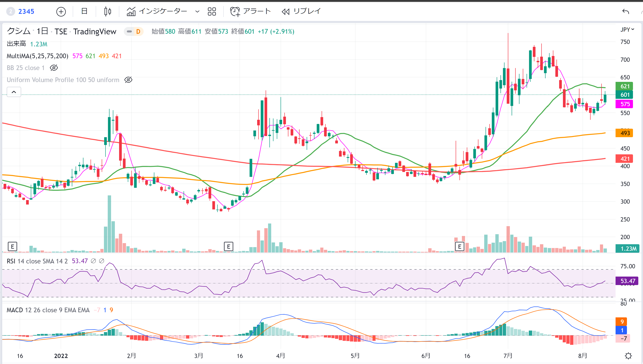Open the June earnings E marker
Screen dimensions: 643x364
pyautogui.click(x=459, y=247)
